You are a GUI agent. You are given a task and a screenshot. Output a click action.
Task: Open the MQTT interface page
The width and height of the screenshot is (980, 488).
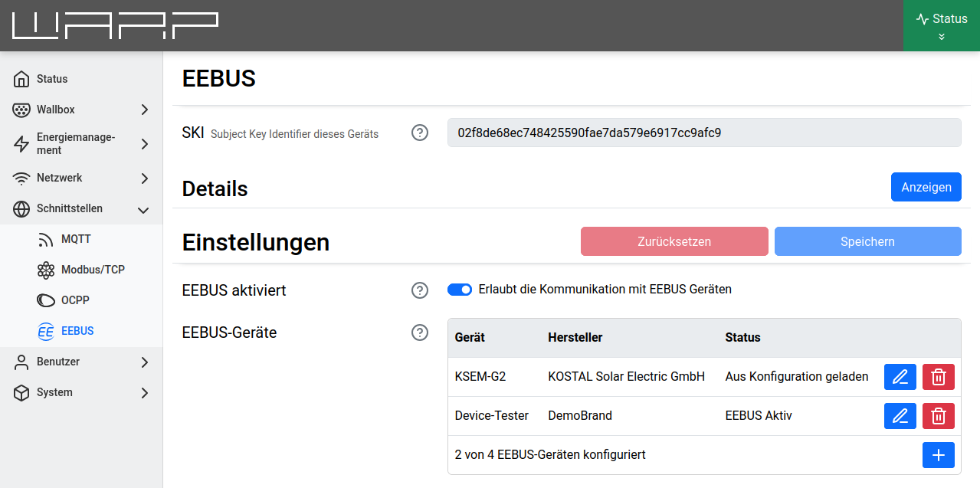click(76, 239)
